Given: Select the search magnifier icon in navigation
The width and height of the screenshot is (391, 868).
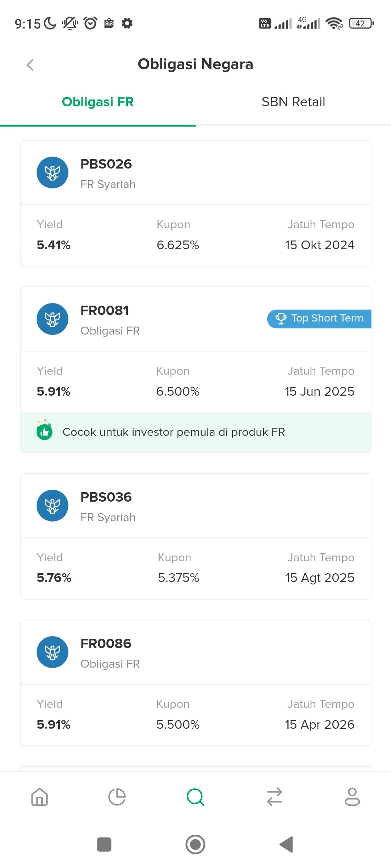Looking at the screenshot, I should 195,797.
